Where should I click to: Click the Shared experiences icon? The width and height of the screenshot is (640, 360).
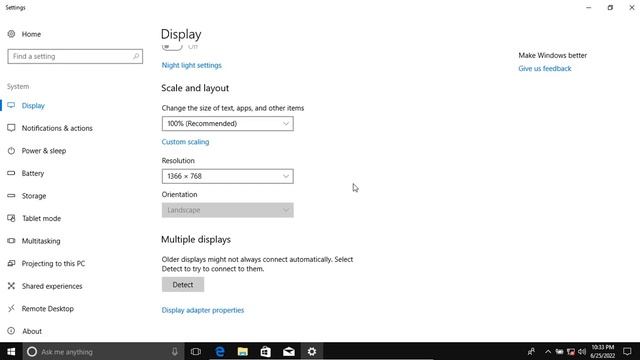point(11,286)
